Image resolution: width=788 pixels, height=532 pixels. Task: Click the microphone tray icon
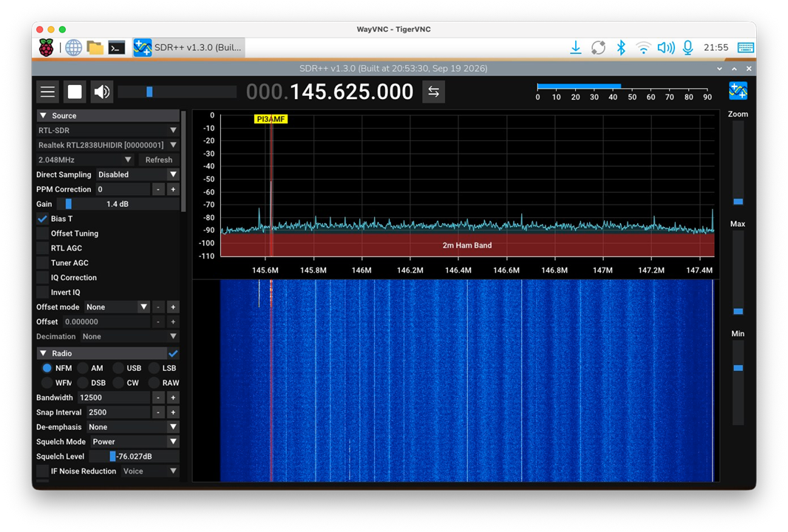point(688,48)
